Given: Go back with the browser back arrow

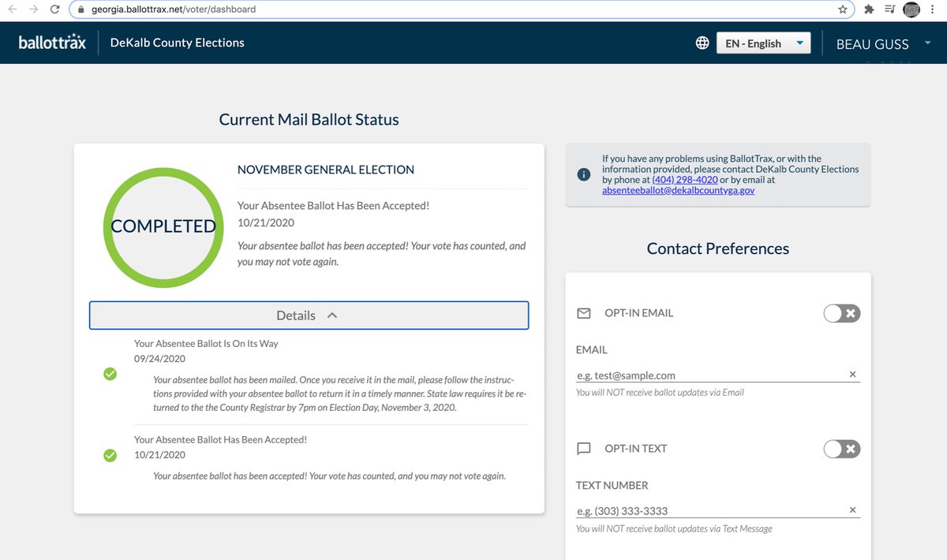Looking at the screenshot, I should click(x=13, y=9).
